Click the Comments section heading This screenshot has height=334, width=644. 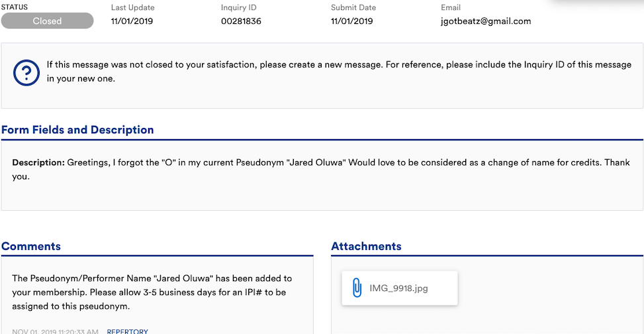pos(31,247)
